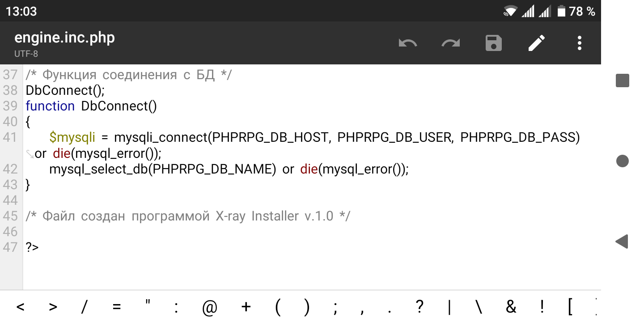Insert the forward slash key

(x=84, y=307)
